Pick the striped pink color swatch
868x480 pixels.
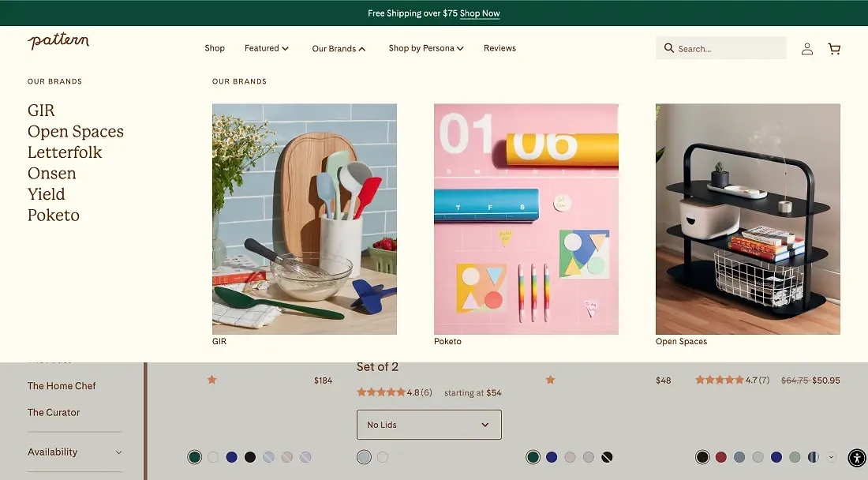(x=286, y=457)
